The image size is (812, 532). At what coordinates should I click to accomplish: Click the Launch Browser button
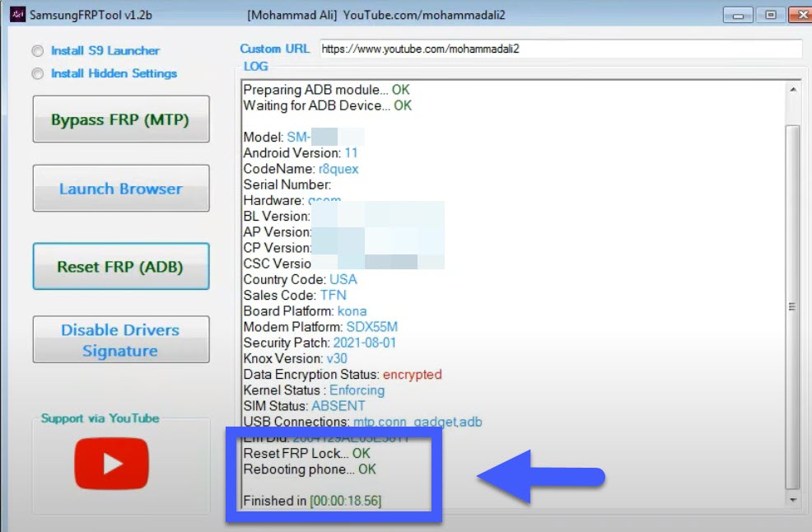pos(121,188)
